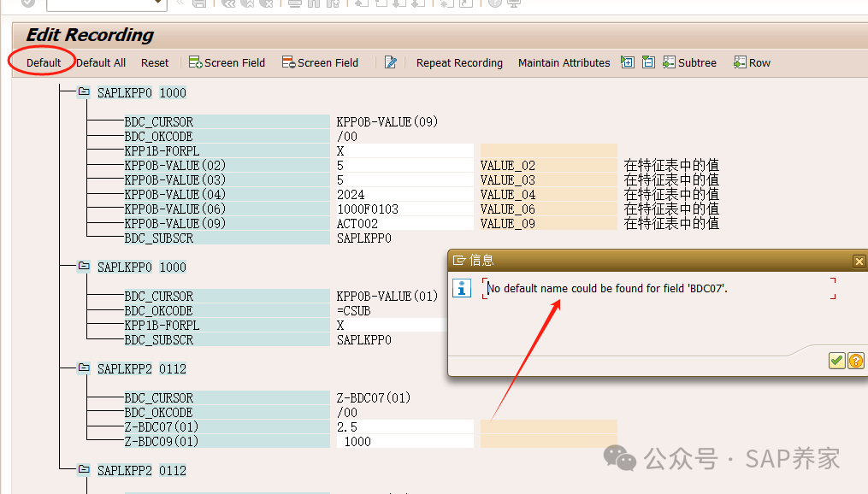Click the =CSUB okcode value
The height and width of the screenshot is (494, 868).
point(354,311)
